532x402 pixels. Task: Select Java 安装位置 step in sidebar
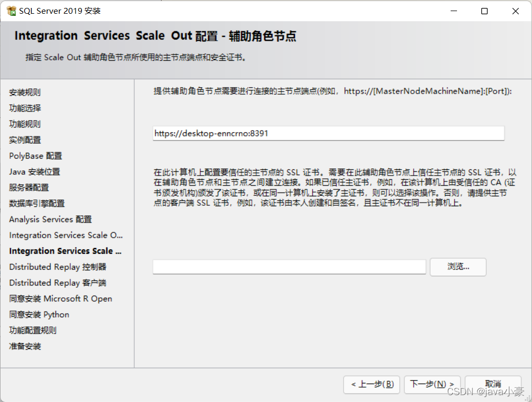[35, 171]
